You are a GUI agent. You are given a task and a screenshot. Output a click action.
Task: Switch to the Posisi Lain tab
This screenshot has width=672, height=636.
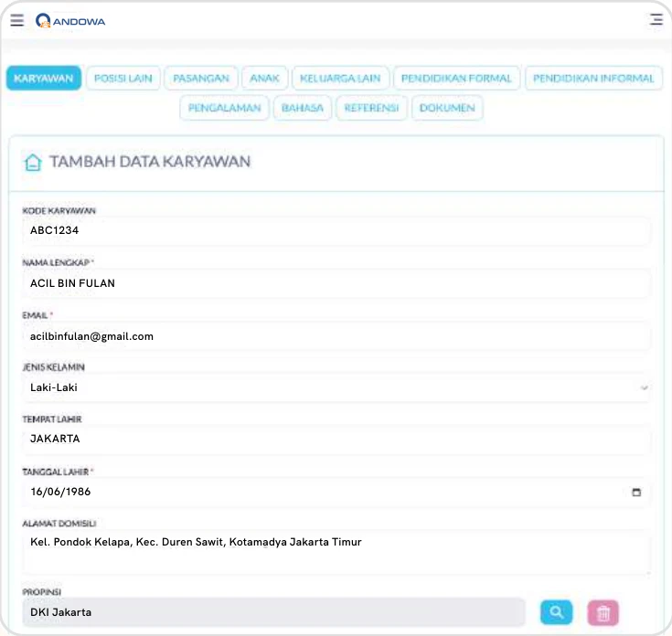tap(123, 79)
